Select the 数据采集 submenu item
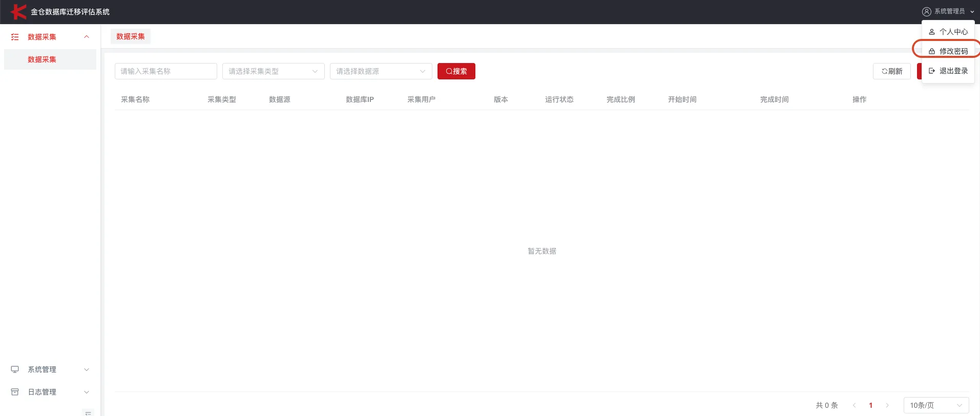This screenshot has width=980, height=416. (50, 59)
